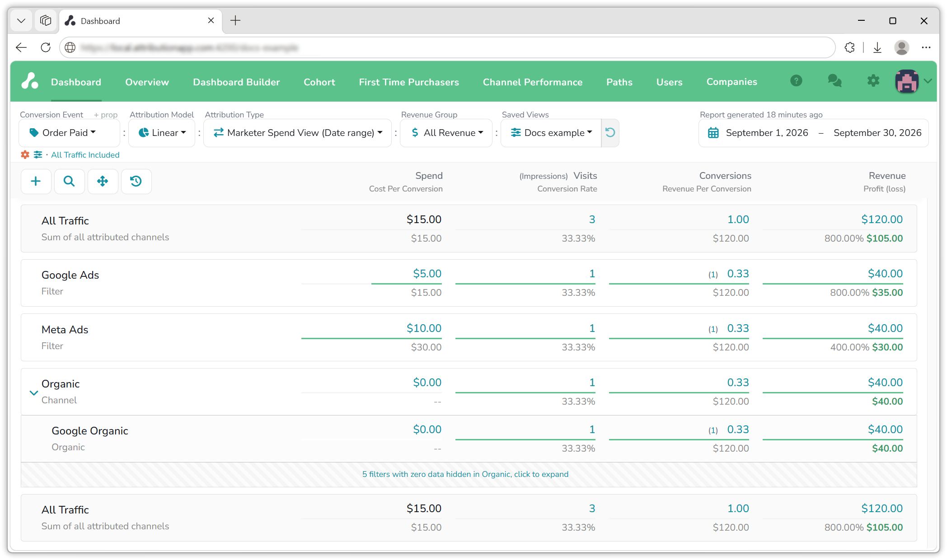
Task: Click Meta Ads $10.00 spend value
Action: coord(424,328)
